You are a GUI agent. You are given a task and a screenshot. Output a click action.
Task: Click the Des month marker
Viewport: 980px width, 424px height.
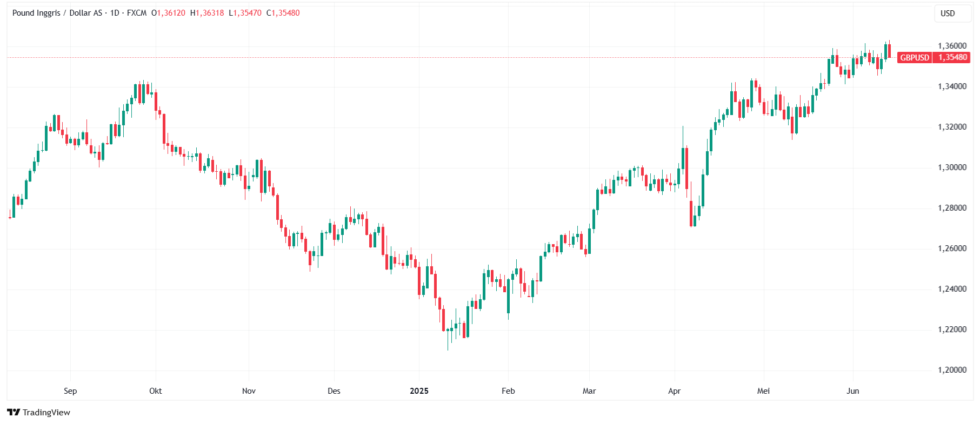(334, 391)
